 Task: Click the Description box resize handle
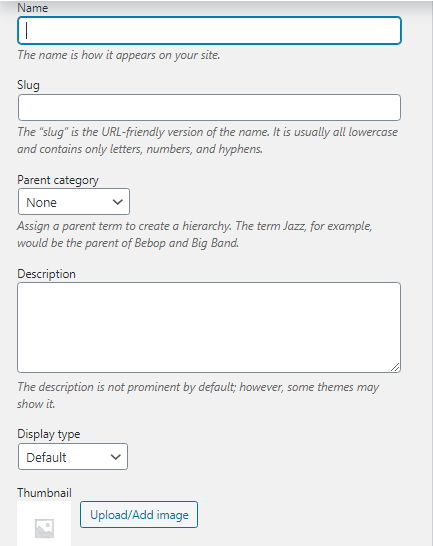[395, 367]
